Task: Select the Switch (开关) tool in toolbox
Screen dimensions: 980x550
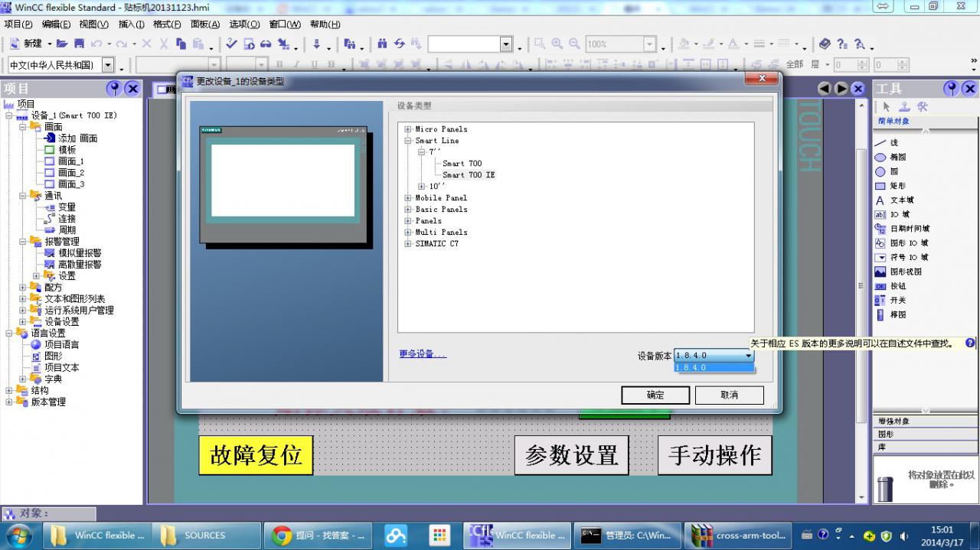Action: [x=890, y=300]
